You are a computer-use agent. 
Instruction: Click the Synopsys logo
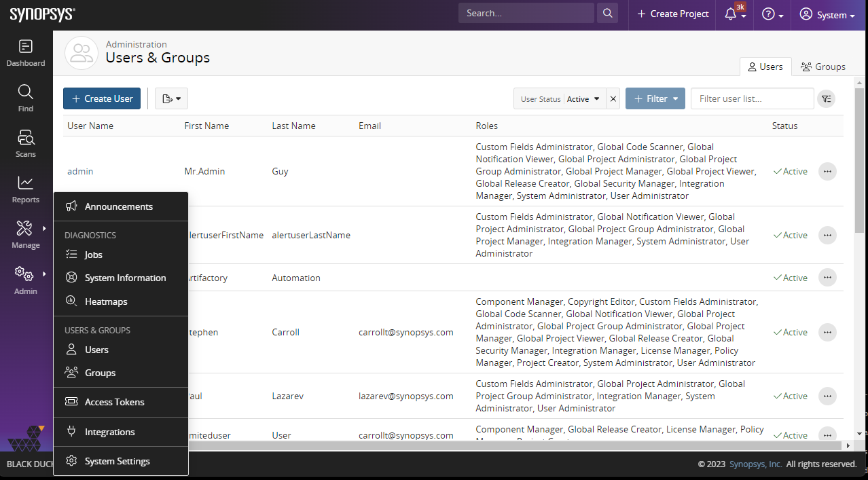point(42,14)
